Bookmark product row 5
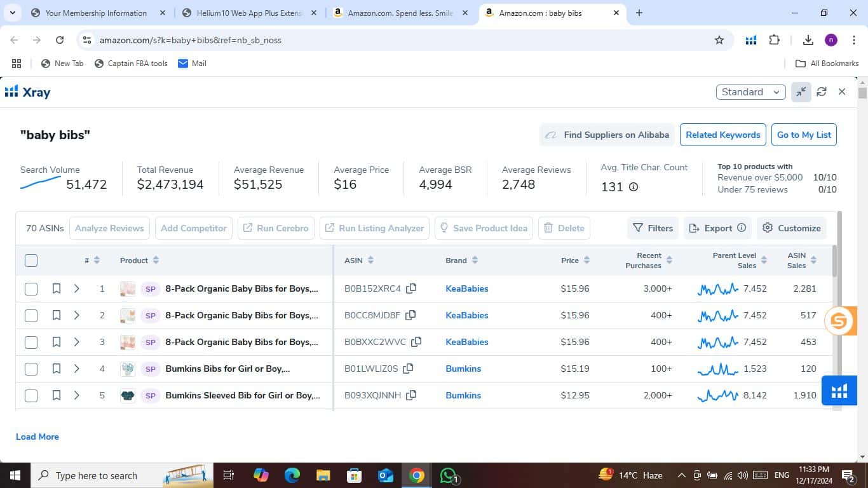The width and height of the screenshot is (868, 488). (x=56, y=395)
